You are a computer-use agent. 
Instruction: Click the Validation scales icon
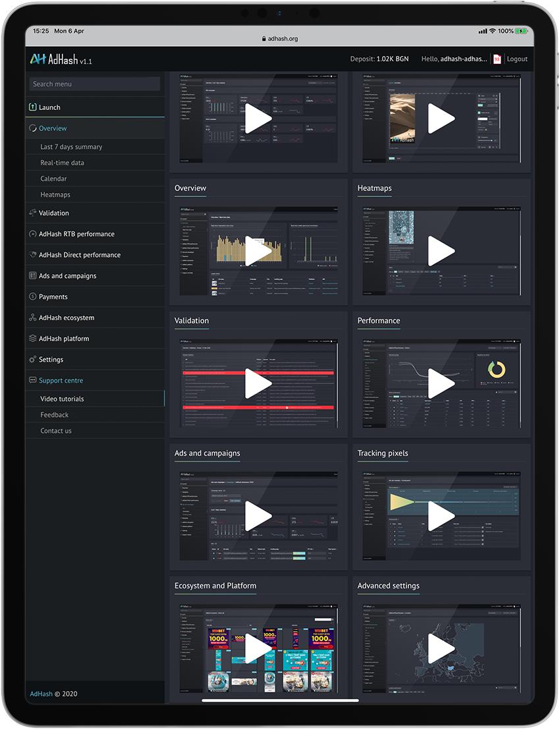tap(33, 213)
